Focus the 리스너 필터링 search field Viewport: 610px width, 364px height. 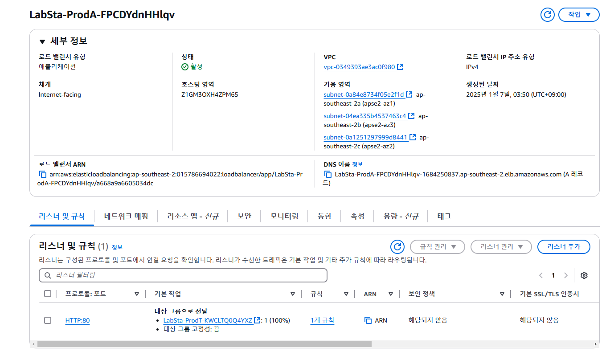183,275
